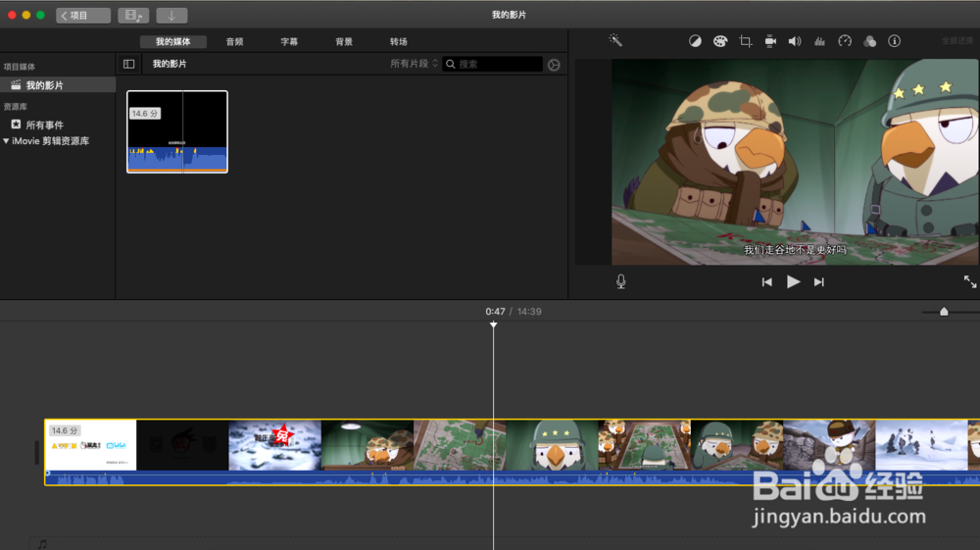Toggle the sidebar layout button

pos(128,64)
